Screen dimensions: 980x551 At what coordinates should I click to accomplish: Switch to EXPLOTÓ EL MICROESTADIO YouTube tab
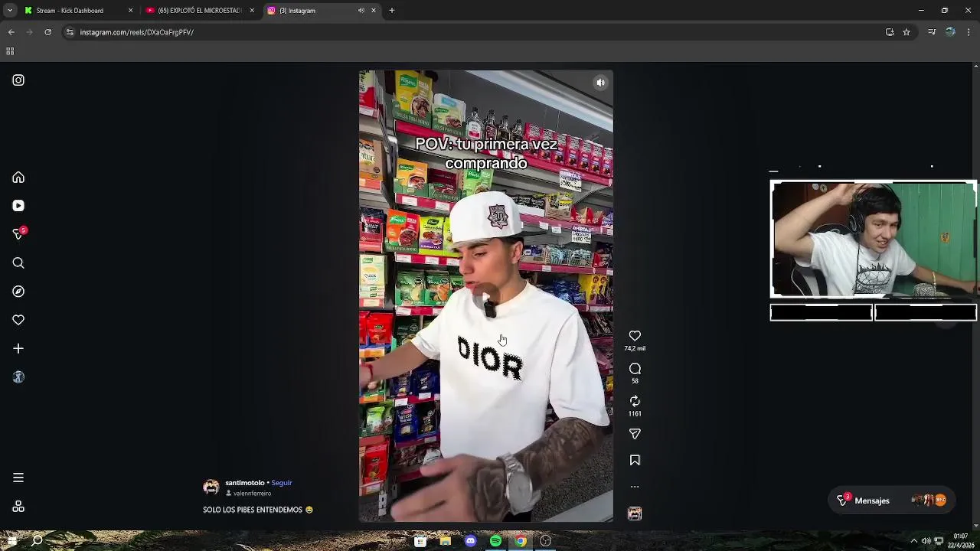(200, 11)
